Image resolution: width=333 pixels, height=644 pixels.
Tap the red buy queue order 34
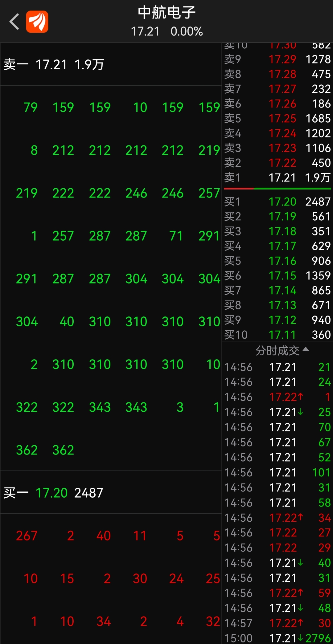[x=104, y=622]
